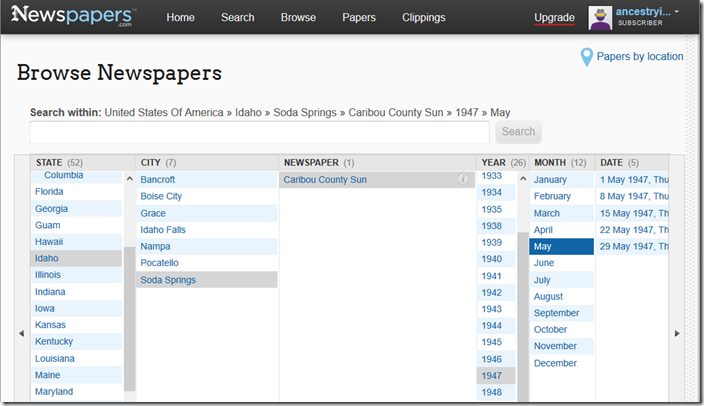Click the Newspapers.com logo
This screenshot has width=704, height=406.
click(74, 16)
